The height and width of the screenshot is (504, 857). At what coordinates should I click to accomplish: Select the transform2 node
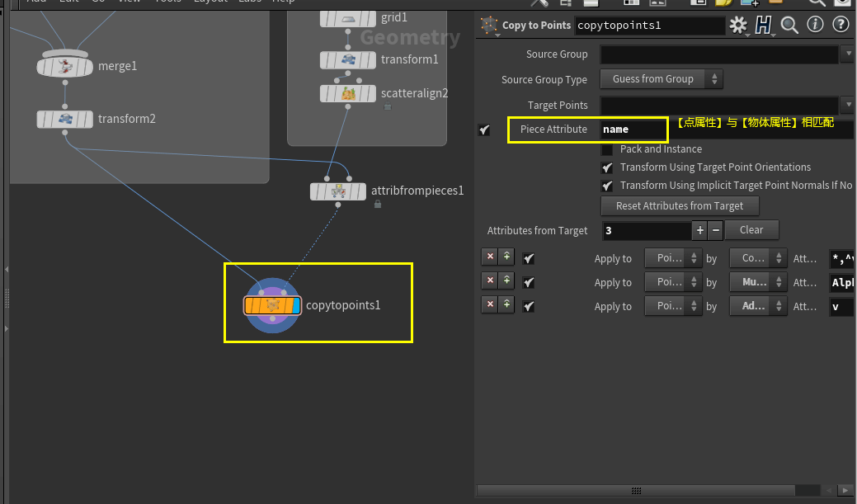point(65,119)
